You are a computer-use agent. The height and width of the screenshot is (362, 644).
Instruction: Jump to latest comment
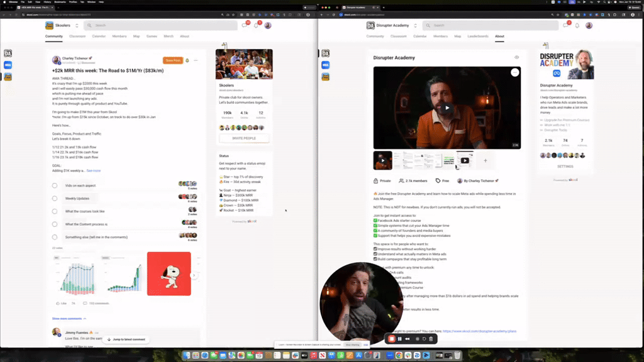coord(126,339)
